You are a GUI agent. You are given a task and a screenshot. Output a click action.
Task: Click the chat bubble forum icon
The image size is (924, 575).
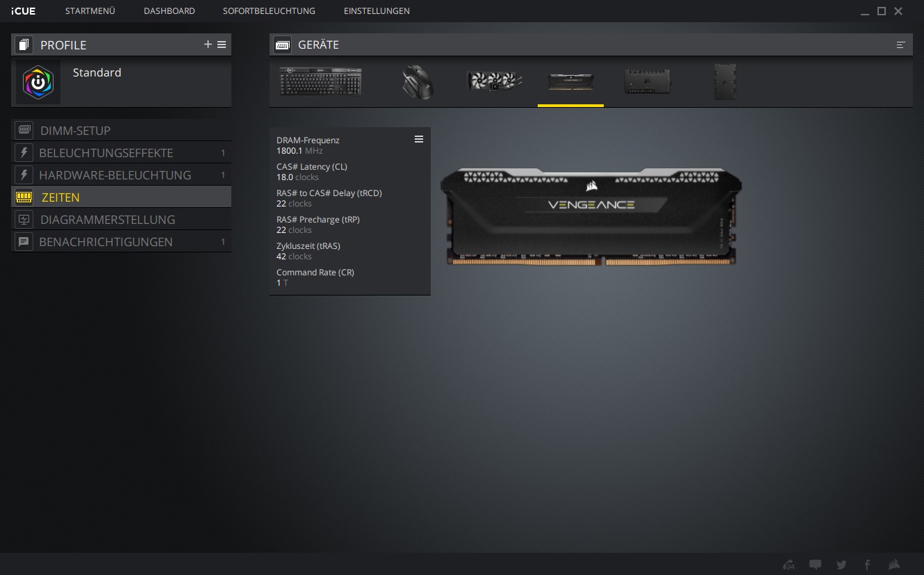816,565
